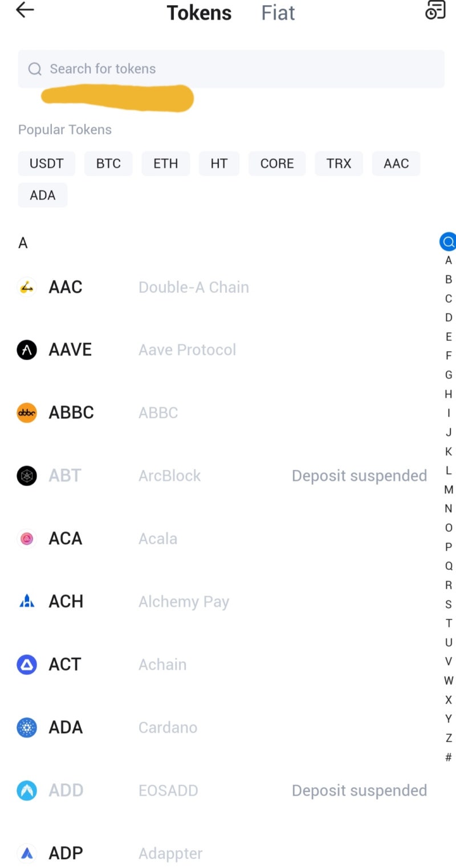
Task: Open the ADP Adappter token row
Action: point(171,853)
